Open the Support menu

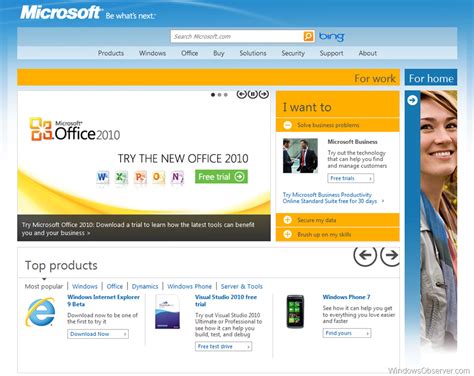click(x=331, y=53)
